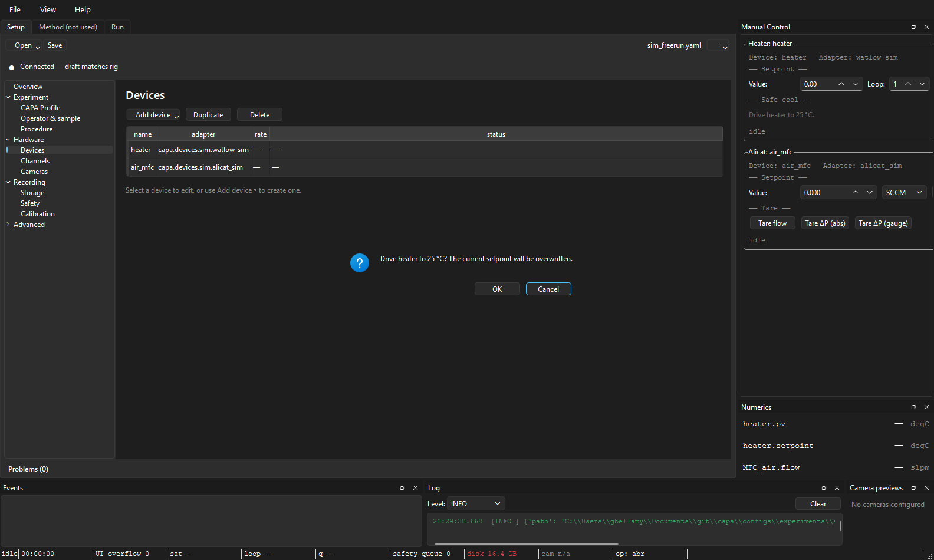
Task: Collapse the Hardware tree section
Action: point(8,140)
